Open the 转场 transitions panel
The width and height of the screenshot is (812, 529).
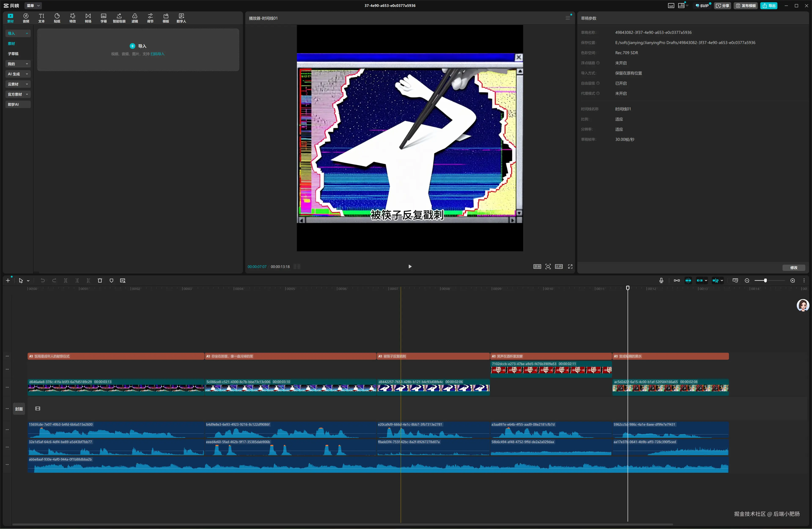(88, 18)
